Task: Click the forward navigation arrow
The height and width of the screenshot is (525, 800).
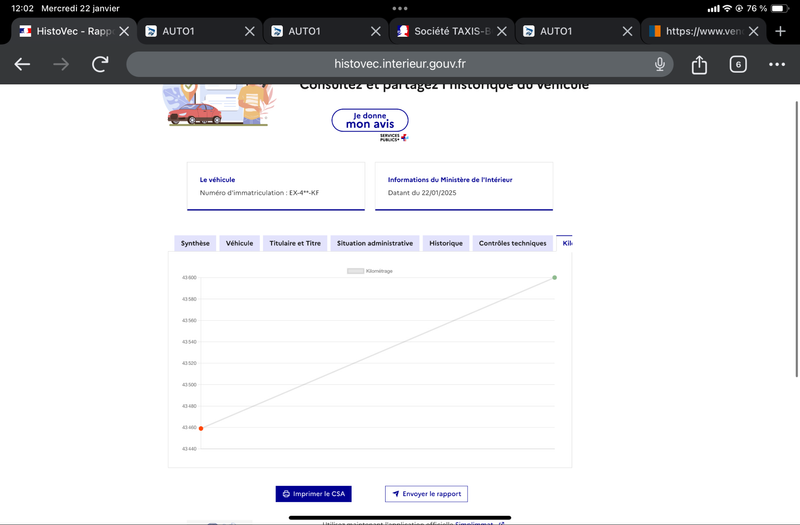Action: pos(61,64)
